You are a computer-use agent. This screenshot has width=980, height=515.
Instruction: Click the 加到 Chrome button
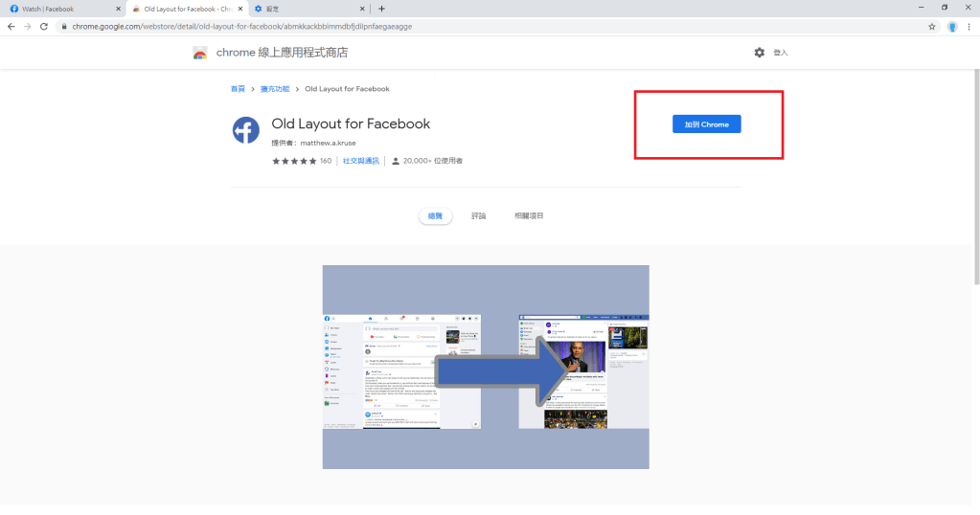coord(706,124)
